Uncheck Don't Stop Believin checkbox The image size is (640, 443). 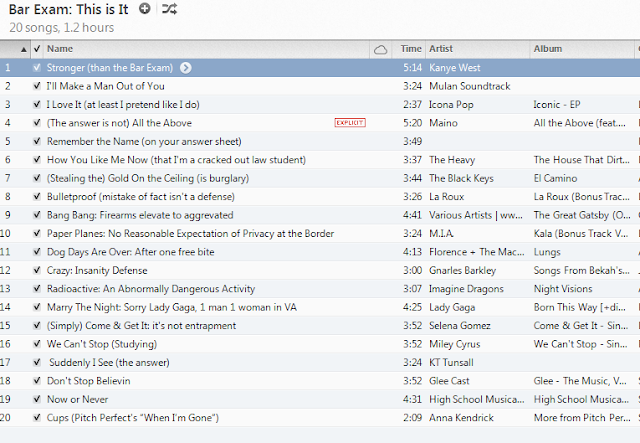point(37,381)
